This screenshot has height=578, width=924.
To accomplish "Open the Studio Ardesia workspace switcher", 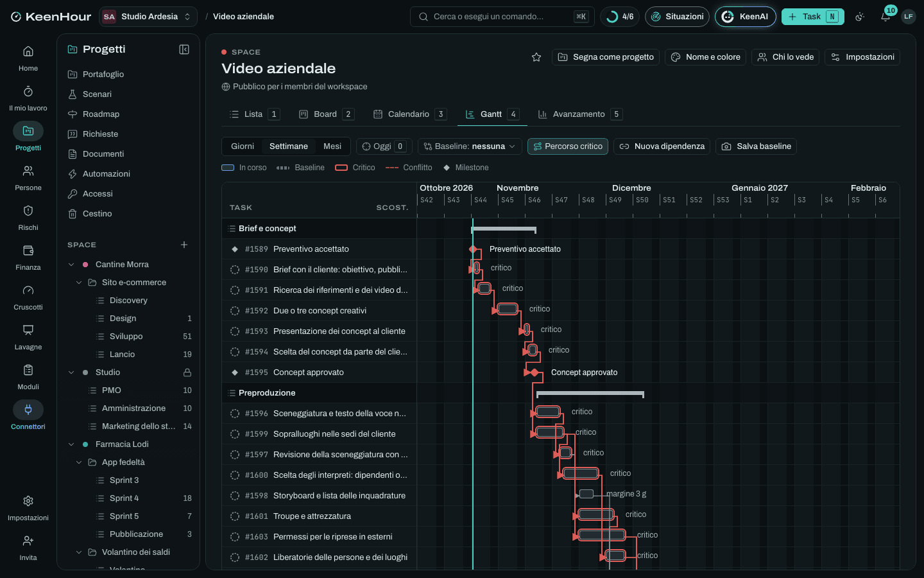I will 148,17.
